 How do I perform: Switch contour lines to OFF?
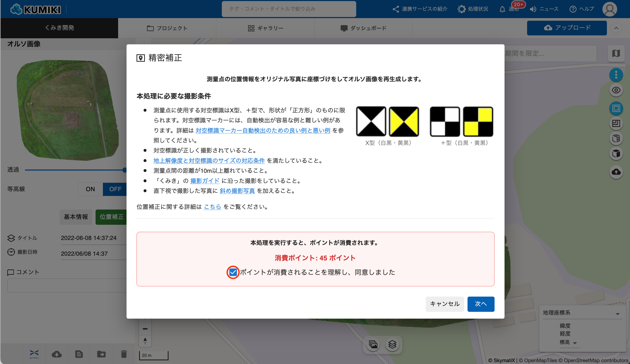point(115,189)
